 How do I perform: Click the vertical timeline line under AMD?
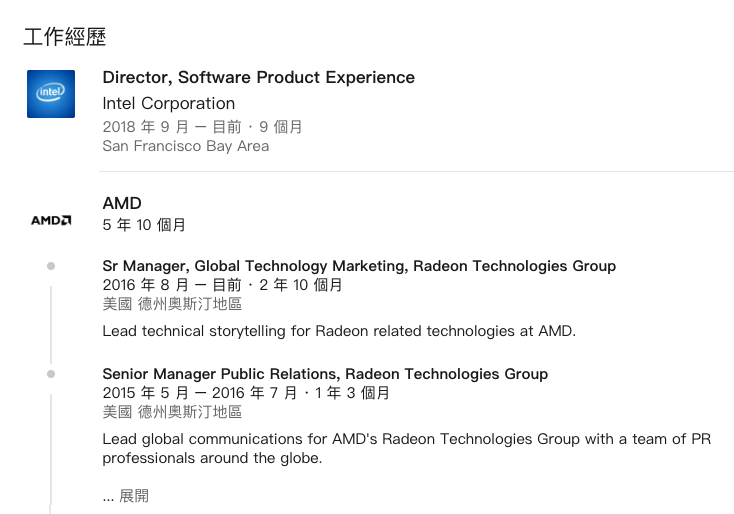click(x=51, y=325)
